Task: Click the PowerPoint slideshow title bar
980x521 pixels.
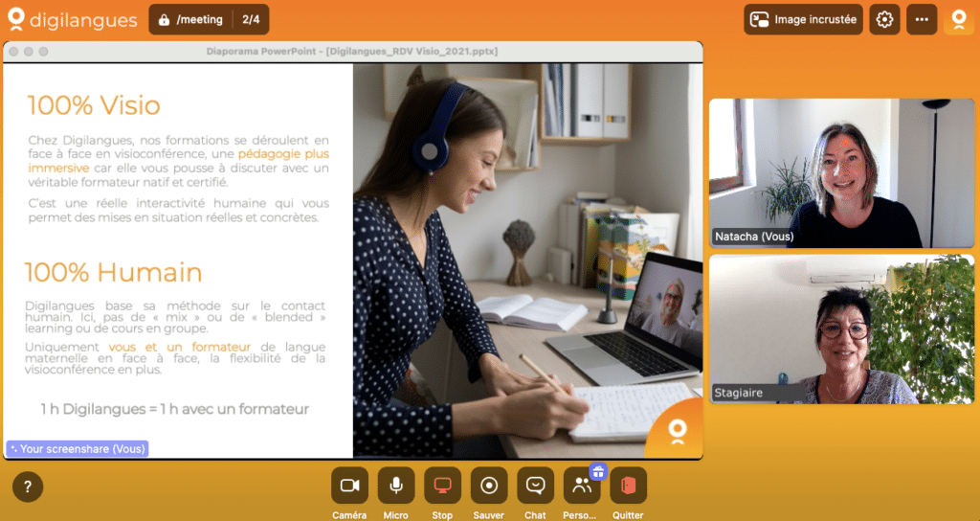Action: (352, 51)
